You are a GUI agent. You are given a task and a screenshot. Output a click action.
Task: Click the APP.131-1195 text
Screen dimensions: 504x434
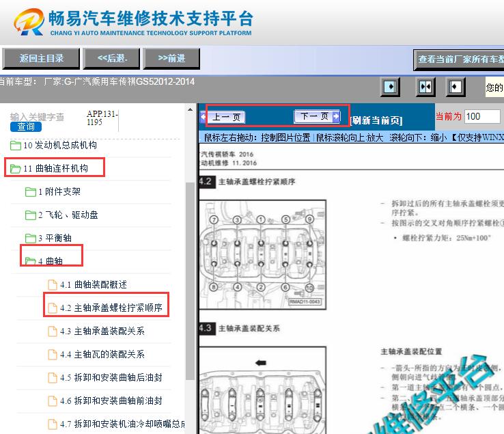point(102,118)
